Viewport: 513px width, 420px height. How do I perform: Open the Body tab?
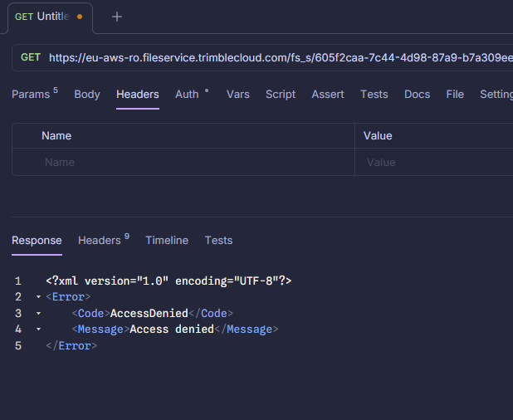tap(87, 94)
